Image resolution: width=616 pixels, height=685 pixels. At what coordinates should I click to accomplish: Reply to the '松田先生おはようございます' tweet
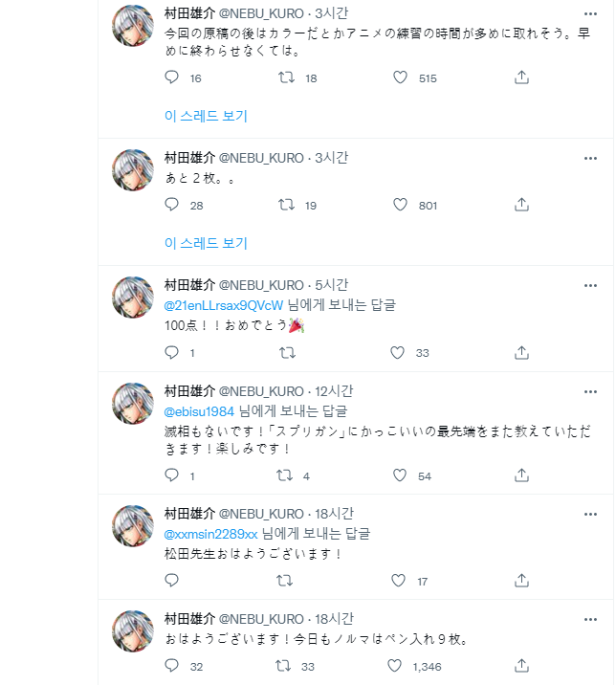pos(172,580)
